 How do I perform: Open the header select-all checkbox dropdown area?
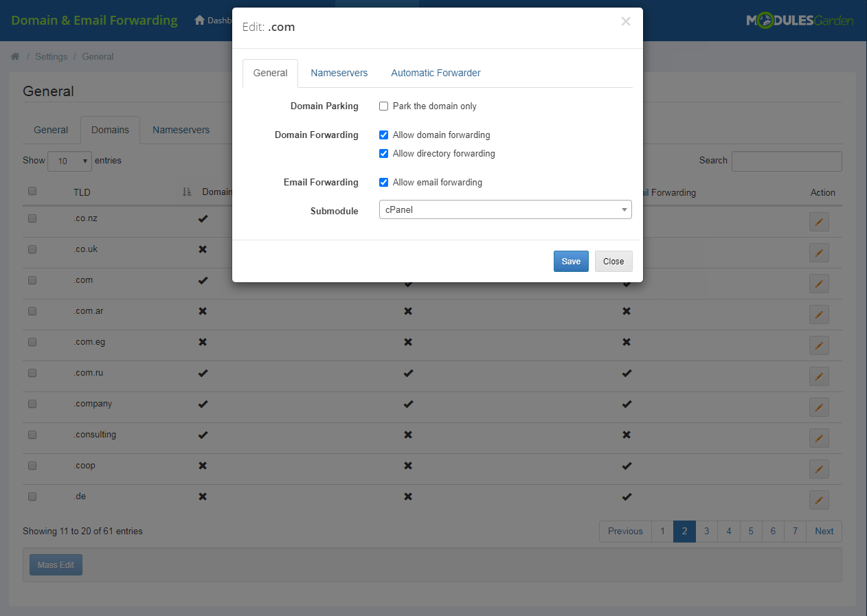click(x=32, y=191)
